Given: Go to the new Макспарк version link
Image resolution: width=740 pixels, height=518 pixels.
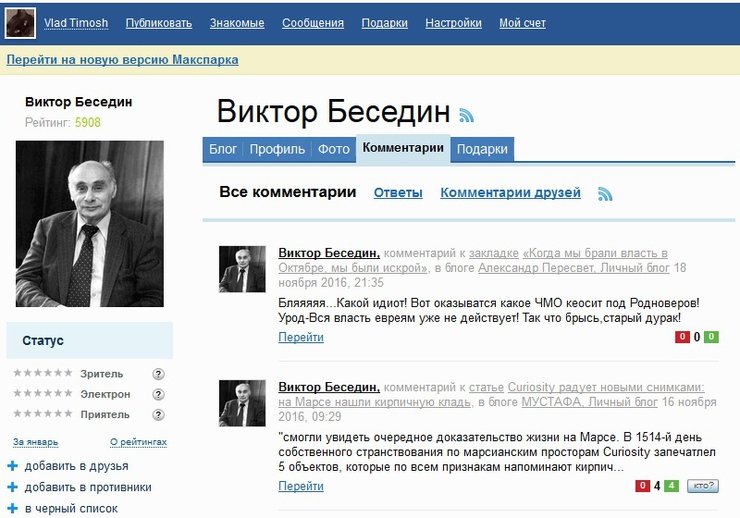Looking at the screenshot, I should coord(122,60).
